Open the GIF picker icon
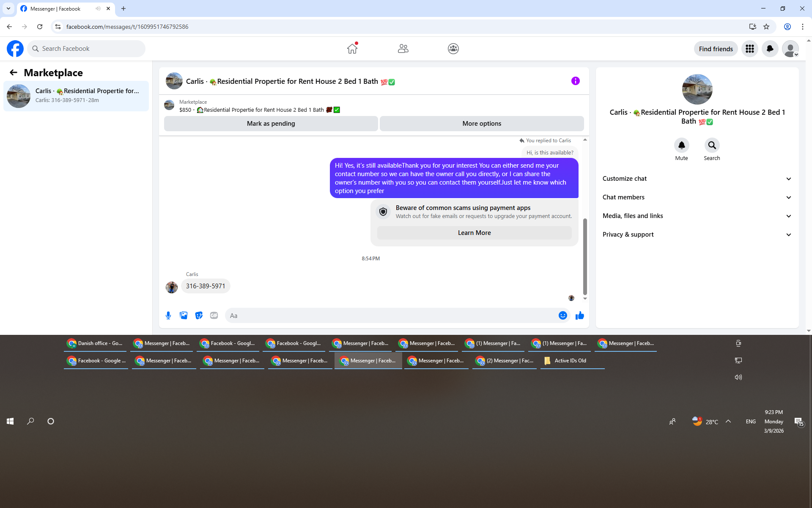The height and width of the screenshot is (508, 812). pyautogui.click(x=214, y=315)
